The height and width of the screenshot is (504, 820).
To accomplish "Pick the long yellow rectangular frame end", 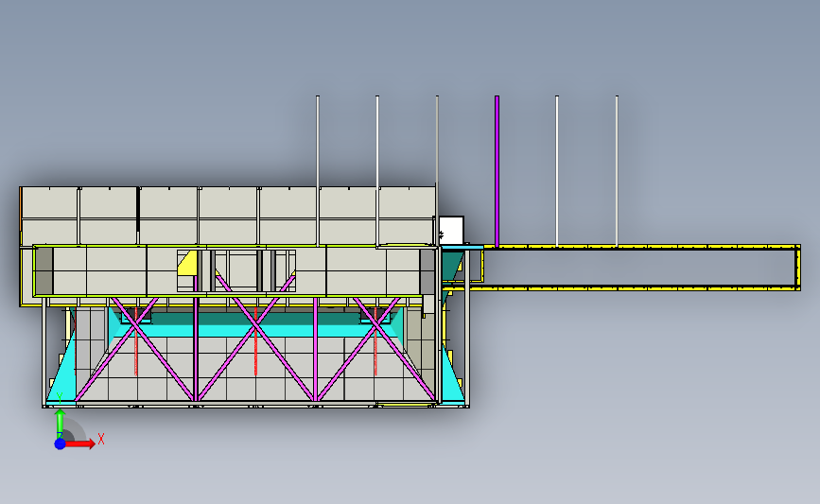I will (x=798, y=268).
